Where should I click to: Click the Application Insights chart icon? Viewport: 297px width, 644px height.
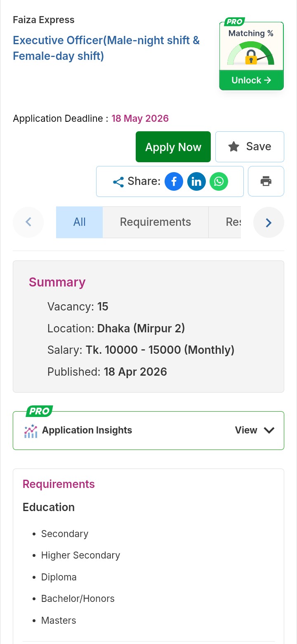[x=31, y=431]
